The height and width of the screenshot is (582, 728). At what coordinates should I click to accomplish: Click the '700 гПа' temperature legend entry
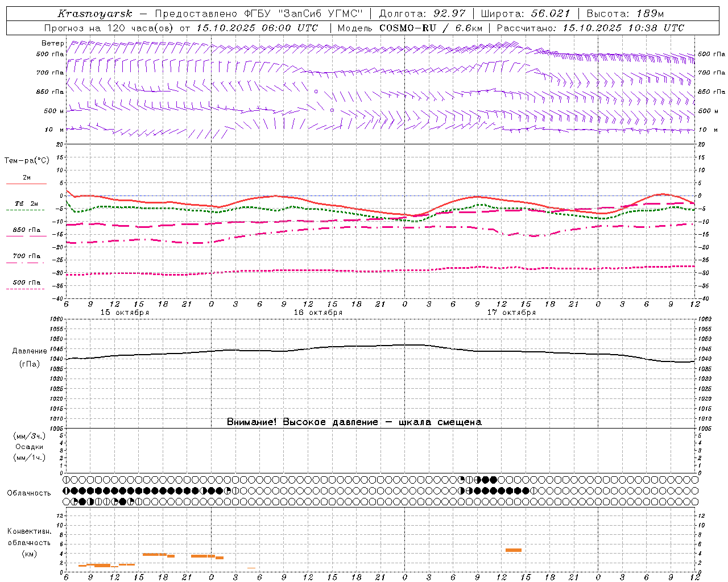click(27, 256)
